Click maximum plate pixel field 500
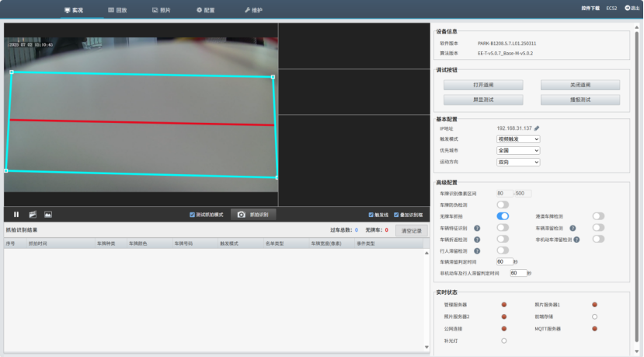Image resolution: width=644 pixels, height=357 pixels. pyautogui.click(x=523, y=194)
